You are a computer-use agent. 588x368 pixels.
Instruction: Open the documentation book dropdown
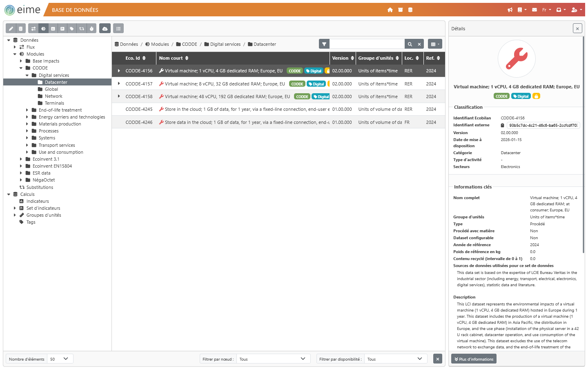pos(522,10)
